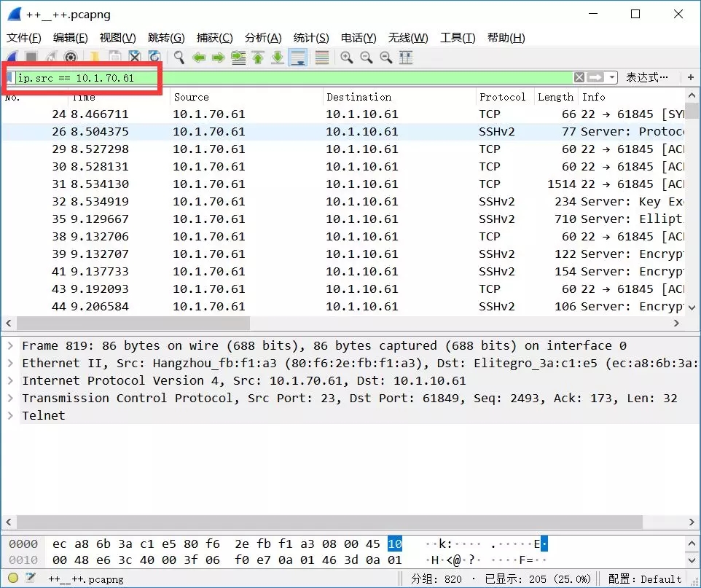Click the resize columns icon
Screen dimensions: 701x588
pyautogui.click(x=406, y=58)
